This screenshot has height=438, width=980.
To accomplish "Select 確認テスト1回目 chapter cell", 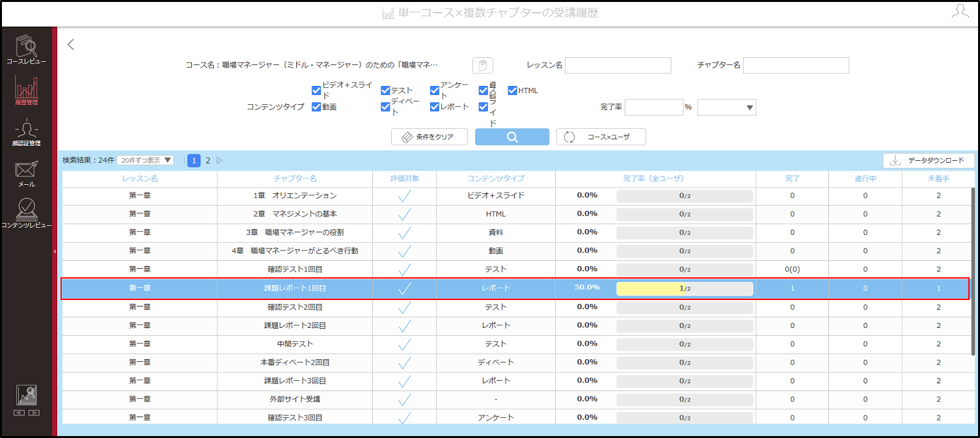I will (295, 269).
